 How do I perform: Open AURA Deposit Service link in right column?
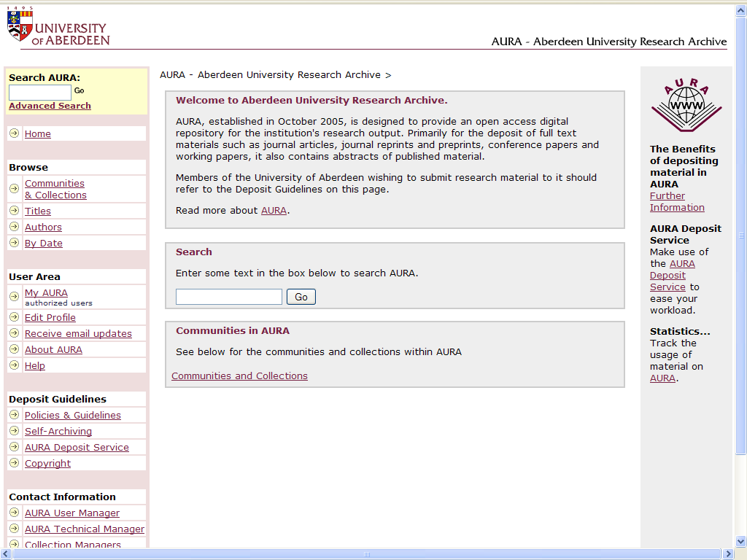[x=672, y=275]
